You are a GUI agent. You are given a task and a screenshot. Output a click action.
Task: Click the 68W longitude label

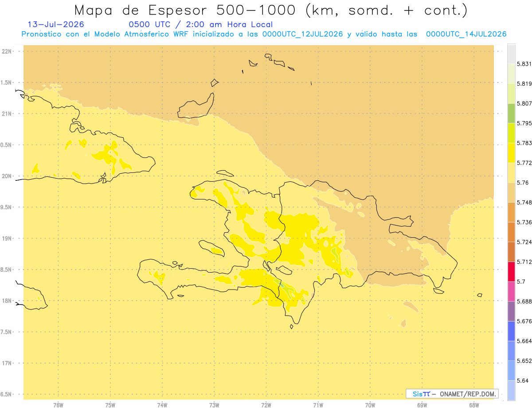pyautogui.click(x=474, y=405)
